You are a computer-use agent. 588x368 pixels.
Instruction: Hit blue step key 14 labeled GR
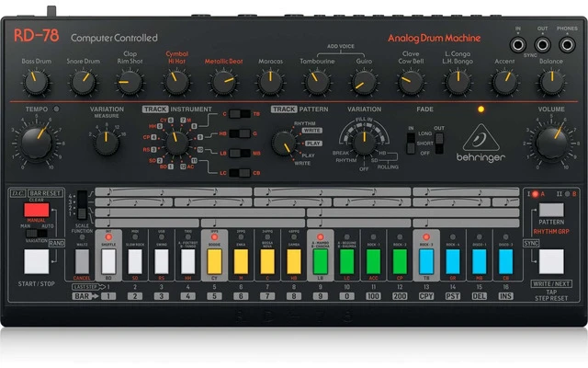pos(453,261)
